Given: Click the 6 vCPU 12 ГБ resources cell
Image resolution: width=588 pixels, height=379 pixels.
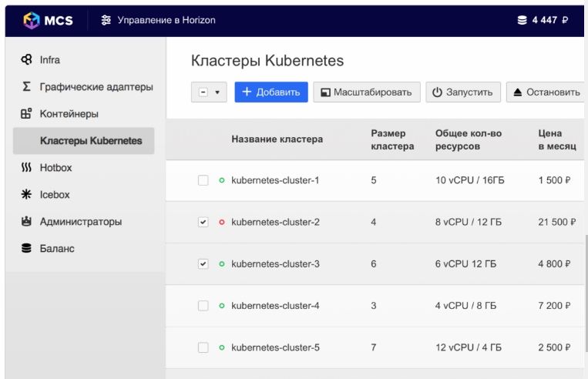Looking at the screenshot, I should [465, 264].
